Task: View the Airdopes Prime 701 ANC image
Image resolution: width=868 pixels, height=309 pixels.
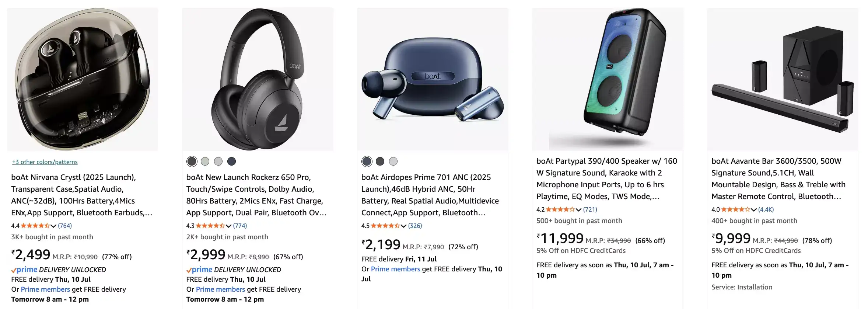Action: tap(433, 79)
